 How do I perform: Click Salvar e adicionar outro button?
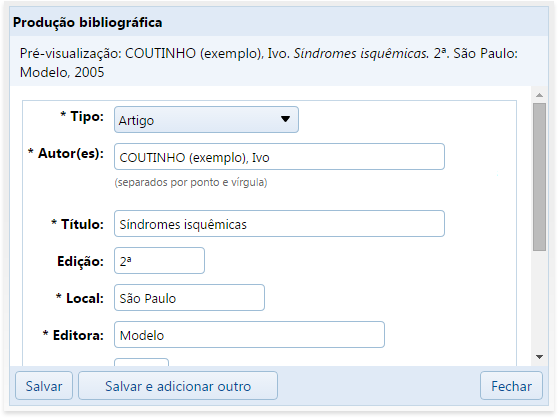178,386
